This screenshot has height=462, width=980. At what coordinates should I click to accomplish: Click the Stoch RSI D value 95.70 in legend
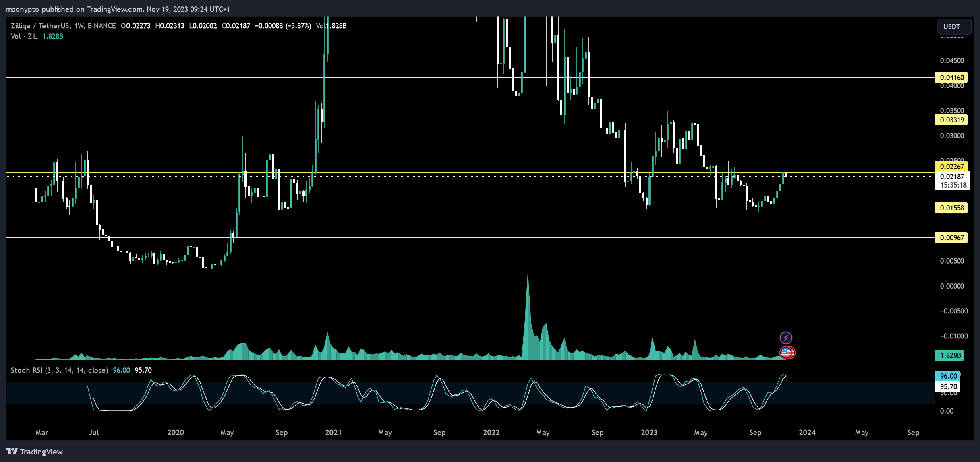coord(143,370)
